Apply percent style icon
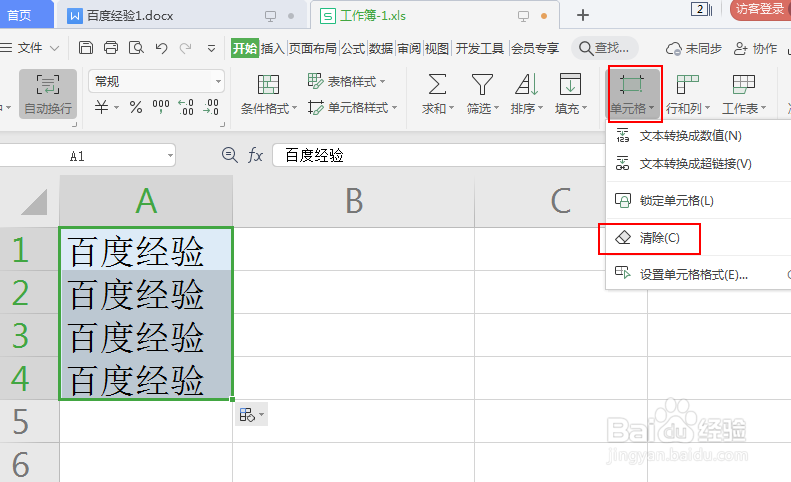The width and height of the screenshot is (791, 482). pos(136,107)
